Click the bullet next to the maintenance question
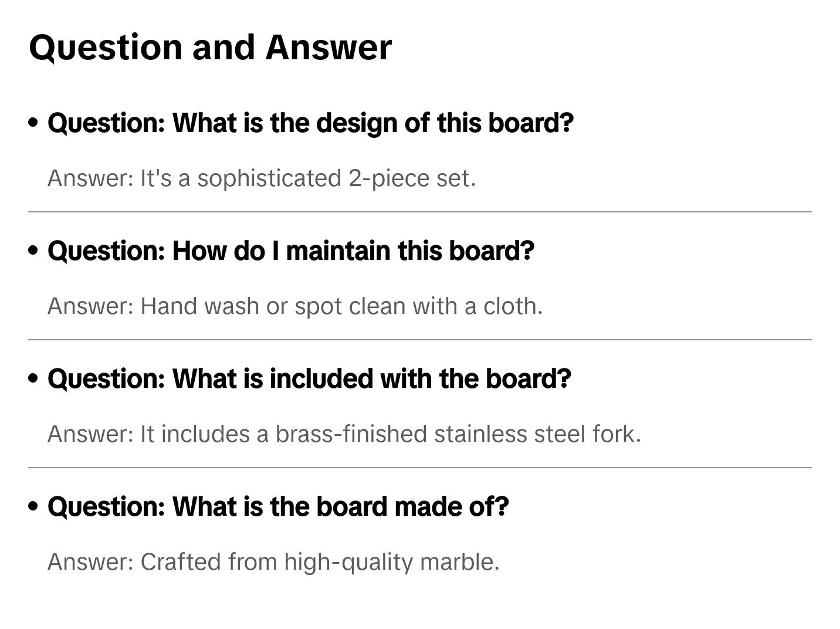The width and height of the screenshot is (840, 629). click(33, 251)
